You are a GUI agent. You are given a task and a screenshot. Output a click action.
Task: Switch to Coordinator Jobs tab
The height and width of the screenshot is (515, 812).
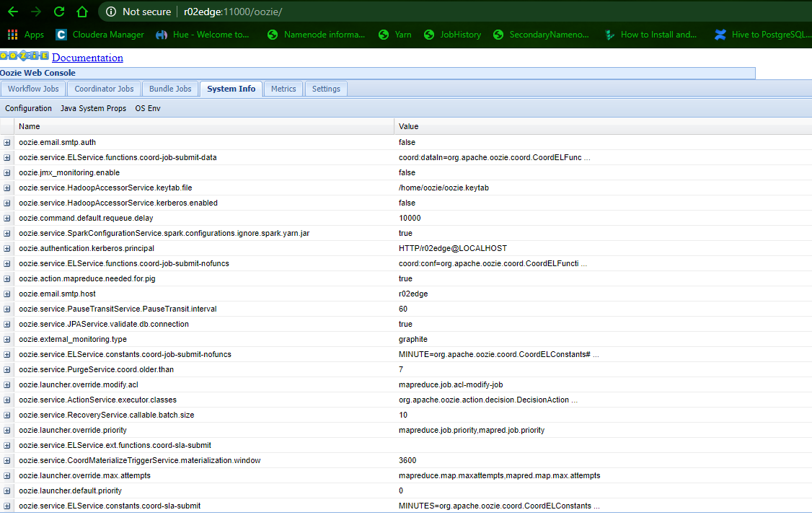104,89
